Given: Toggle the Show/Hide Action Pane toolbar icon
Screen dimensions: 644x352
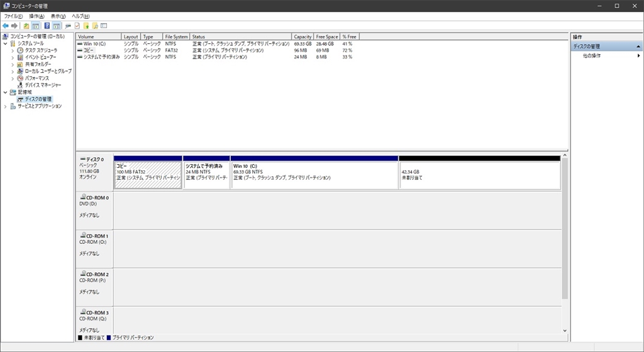Looking at the screenshot, I should pyautogui.click(x=56, y=26).
